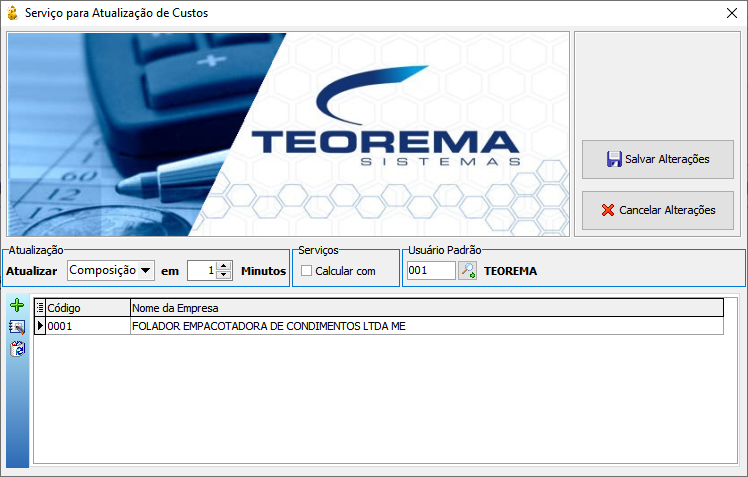Click Salvar Alterações button

657,159
